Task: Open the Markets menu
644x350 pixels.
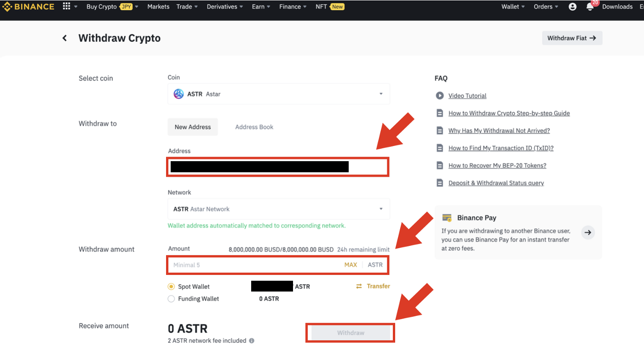Action: coord(158,6)
